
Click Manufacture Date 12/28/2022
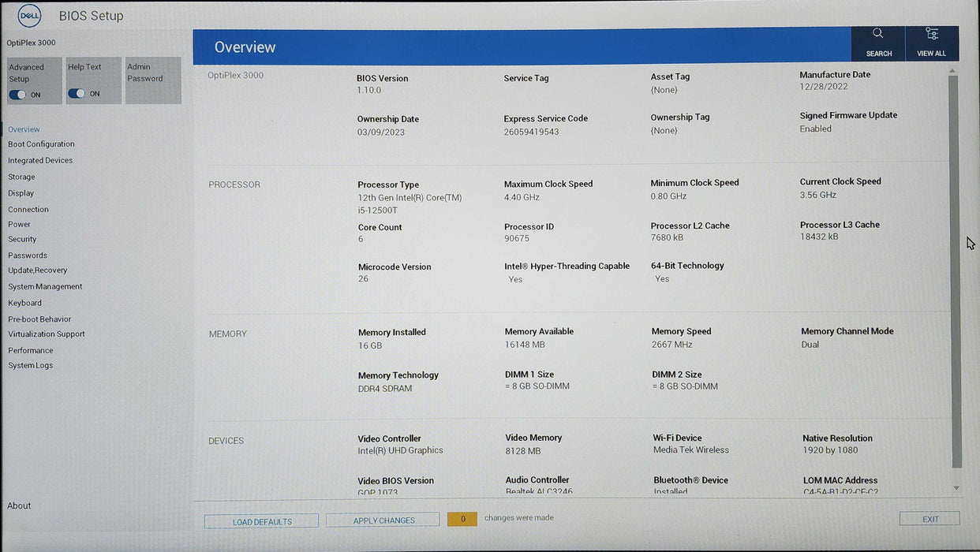click(824, 87)
